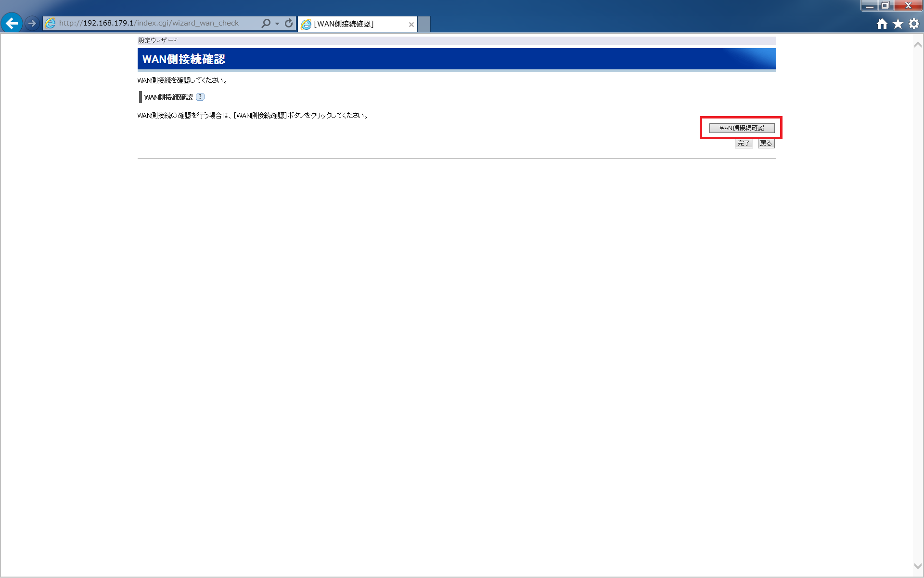This screenshot has width=924, height=578.
Task: Click the Internet Explorer page icon in address bar
Action: pyautogui.click(x=51, y=23)
